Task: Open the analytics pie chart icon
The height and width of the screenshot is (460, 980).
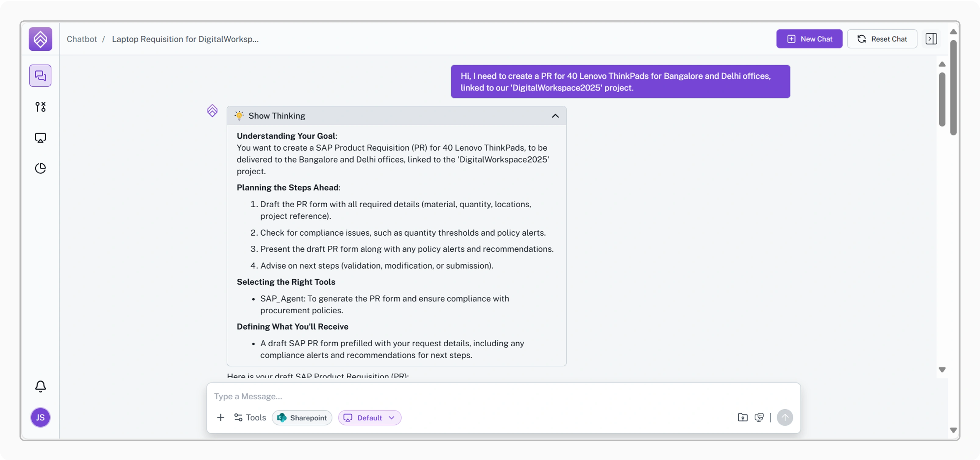Action: coord(40,168)
